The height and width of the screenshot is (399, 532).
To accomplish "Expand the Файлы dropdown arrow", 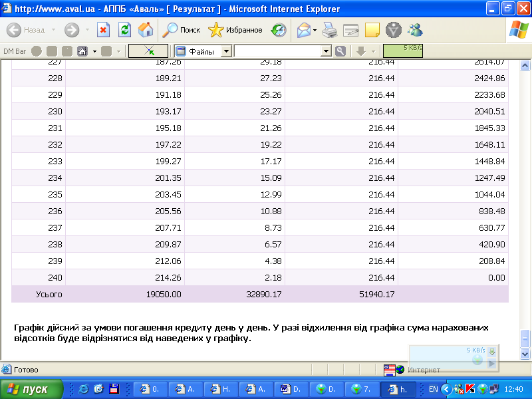I will (226, 51).
